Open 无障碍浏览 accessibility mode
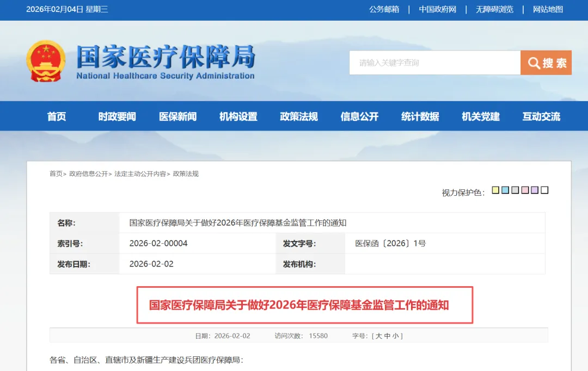The height and width of the screenshot is (371, 588). pos(494,9)
